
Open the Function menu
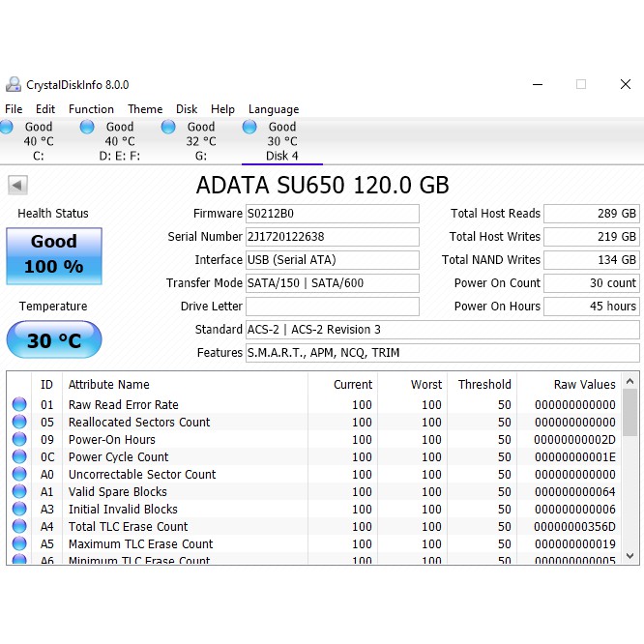point(91,109)
